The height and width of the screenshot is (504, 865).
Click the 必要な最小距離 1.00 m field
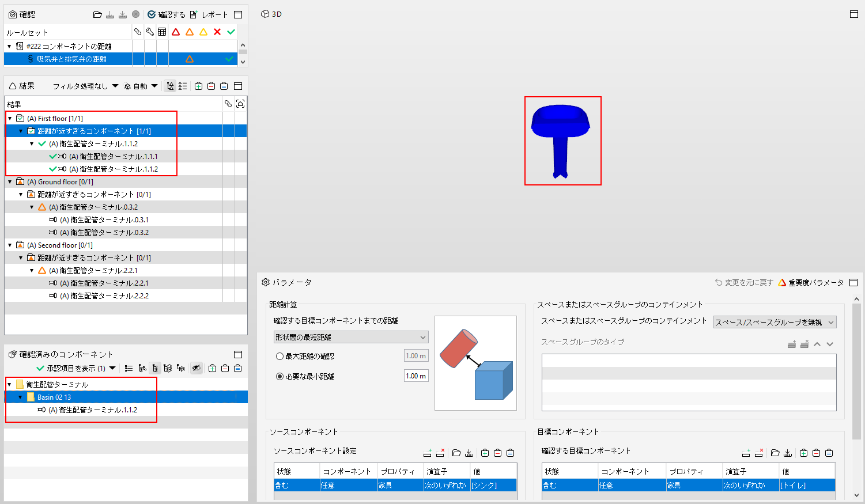tap(416, 376)
